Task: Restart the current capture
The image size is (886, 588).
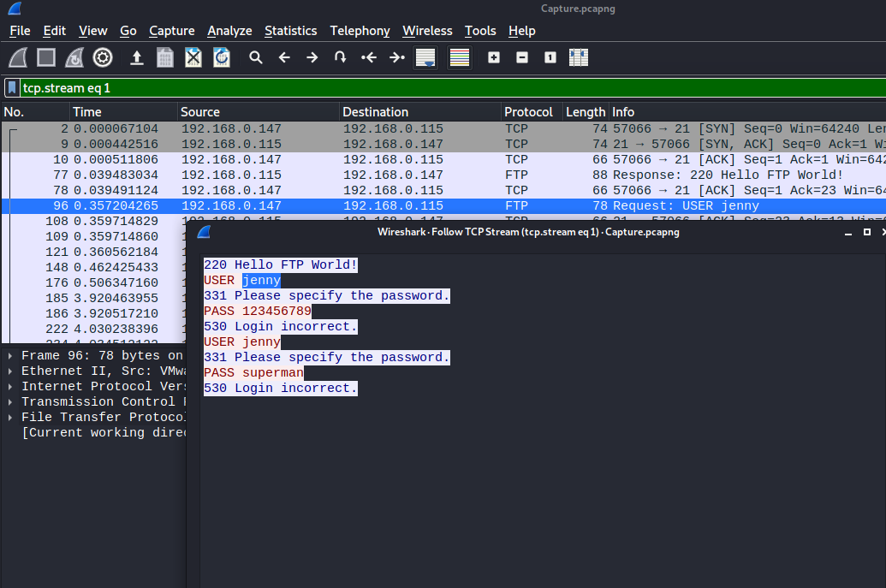Action: tap(74, 57)
